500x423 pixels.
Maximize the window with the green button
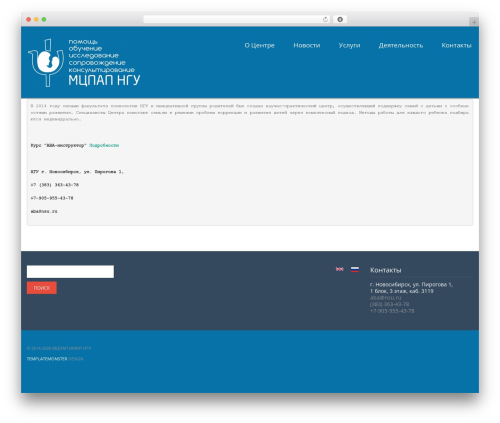point(44,19)
